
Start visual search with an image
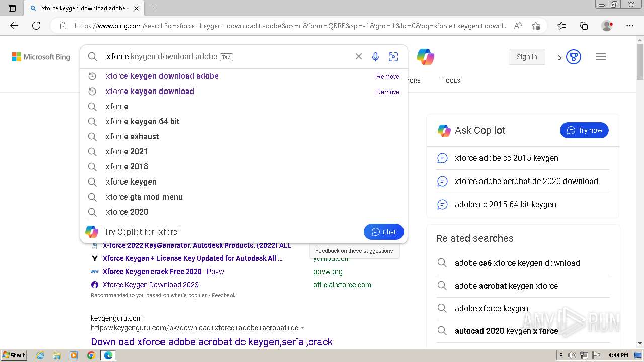[393, 57]
